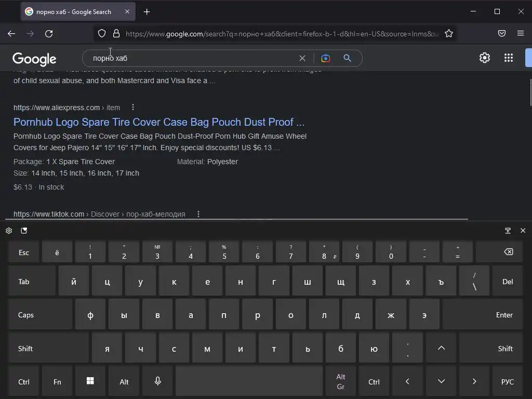Tap the number 5 key
532x399 pixels.
pyautogui.click(x=224, y=252)
